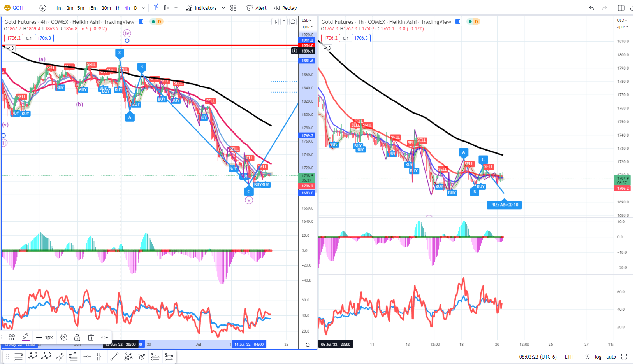This screenshot has height=364, width=633.
Task: Expand the chart style dropdown
Action: (x=176, y=8)
